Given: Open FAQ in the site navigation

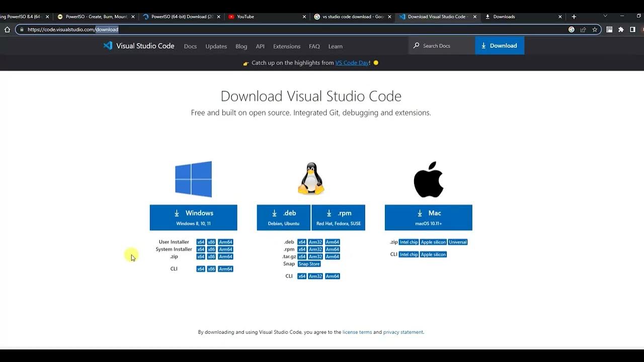Looking at the screenshot, I should pyautogui.click(x=314, y=46).
